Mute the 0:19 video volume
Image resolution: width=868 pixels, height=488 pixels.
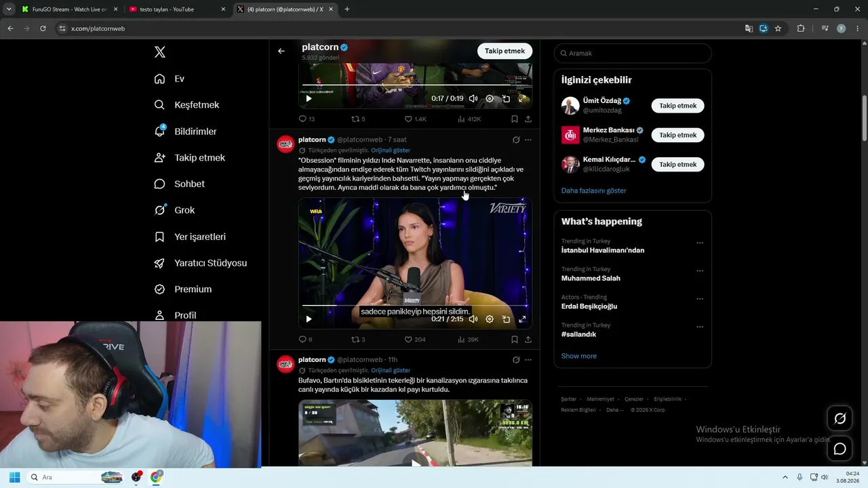point(473,98)
